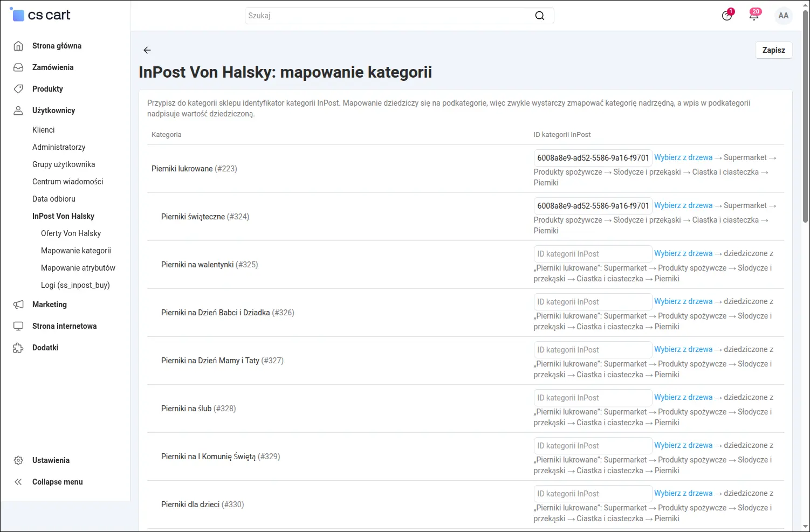Click the Ustawienia gear icon
Image resolution: width=810 pixels, height=532 pixels.
(x=18, y=460)
